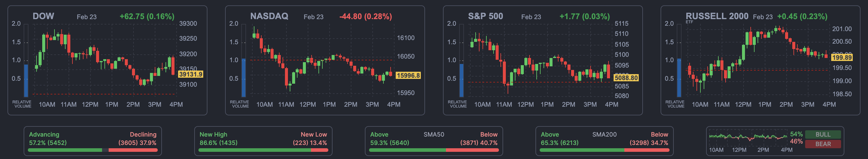The height and width of the screenshot is (159, 868).
Task: Click the DOW change +62.75 (0.16%)
Action: tap(147, 16)
